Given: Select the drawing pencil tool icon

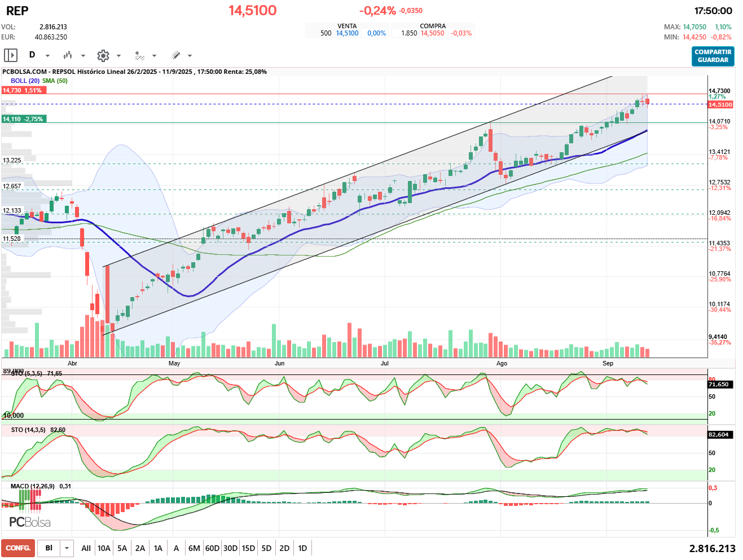Looking at the screenshot, I should point(175,55).
